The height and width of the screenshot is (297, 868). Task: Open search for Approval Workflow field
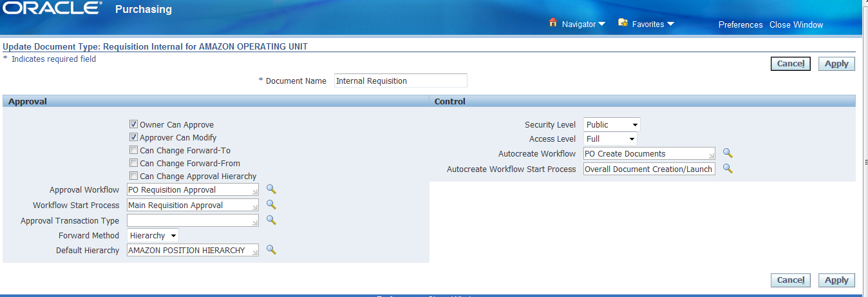coord(271,189)
